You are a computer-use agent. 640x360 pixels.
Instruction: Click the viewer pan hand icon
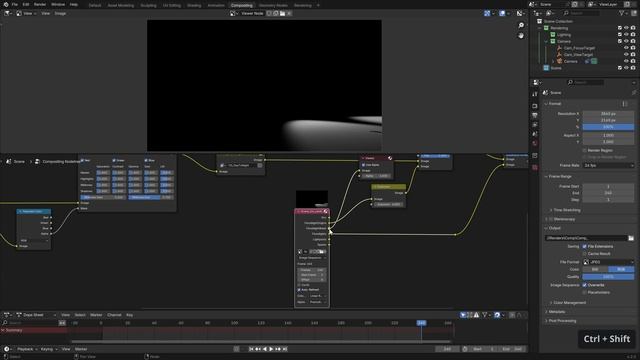(521, 36)
